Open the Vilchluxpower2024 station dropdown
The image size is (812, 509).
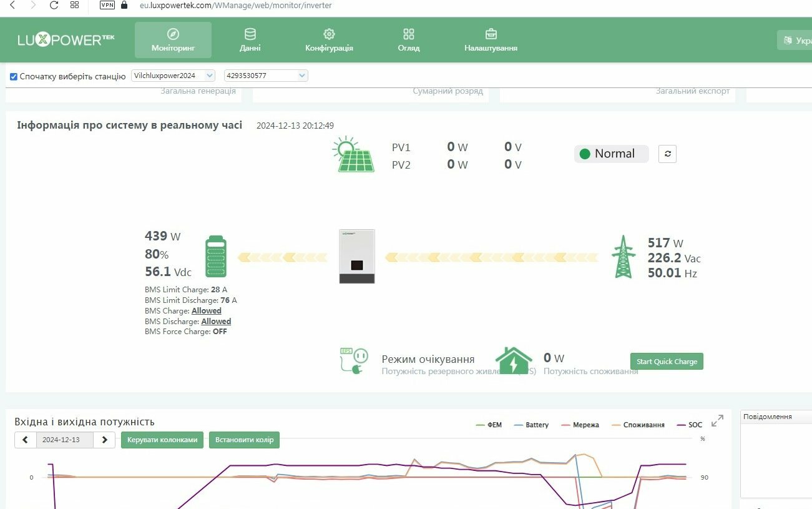click(173, 76)
